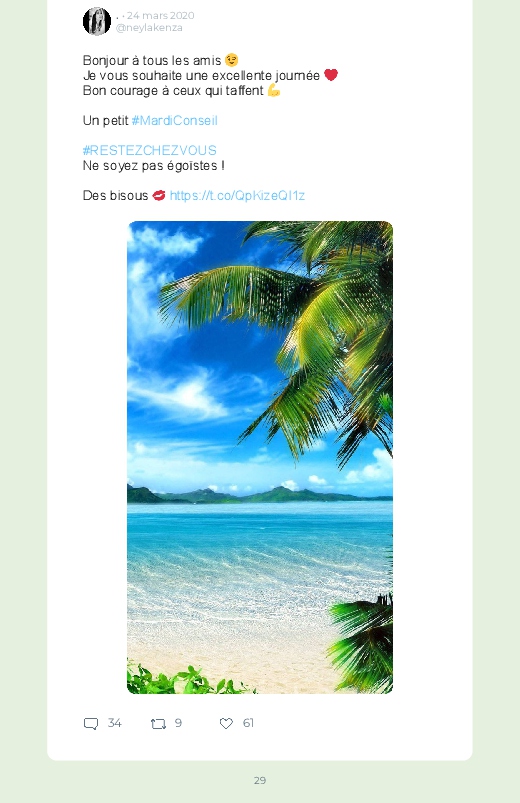
Task: Click the page number 29
Action: pos(260,780)
